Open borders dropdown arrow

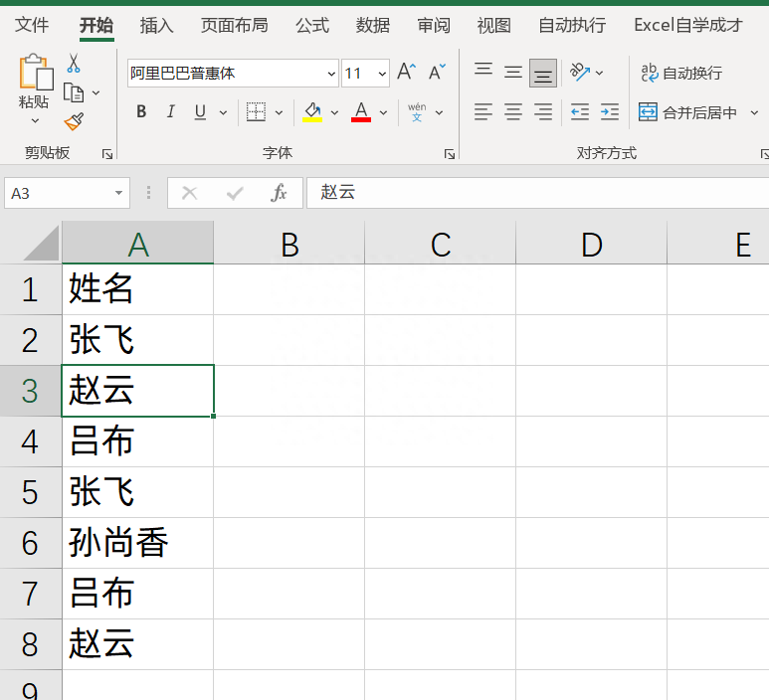click(280, 112)
